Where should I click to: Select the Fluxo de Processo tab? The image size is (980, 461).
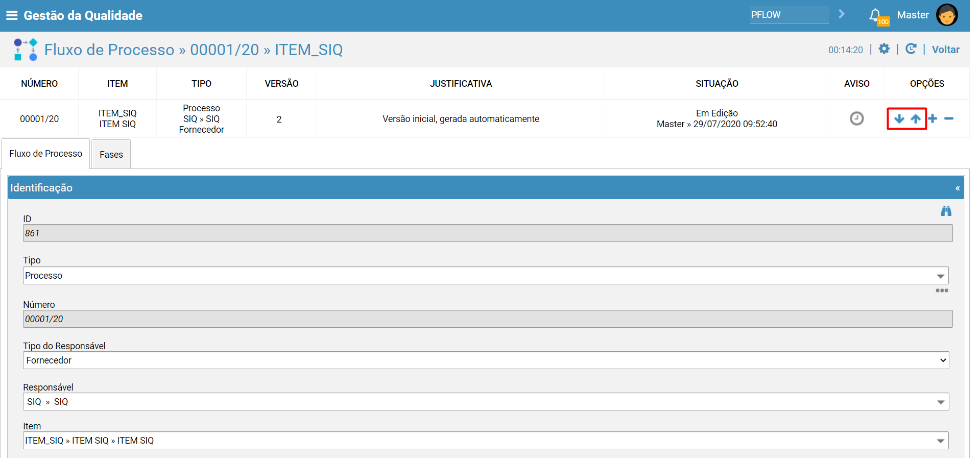[x=45, y=154]
